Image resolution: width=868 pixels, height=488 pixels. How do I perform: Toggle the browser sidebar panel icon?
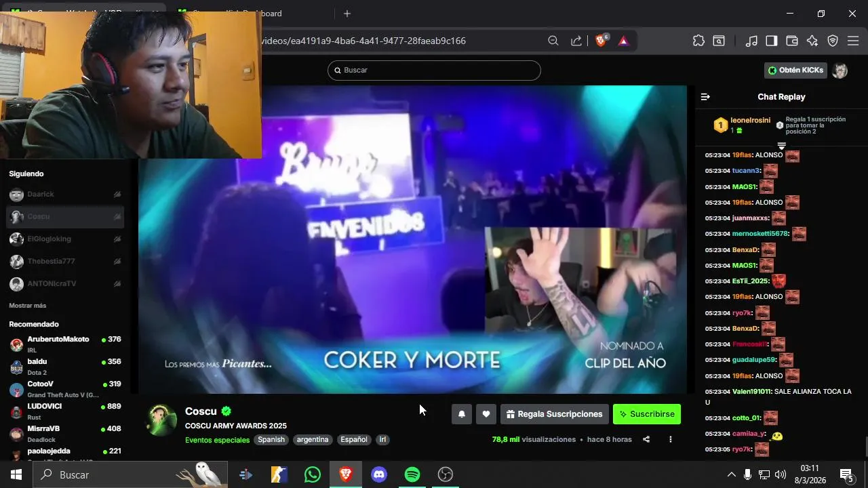coord(772,41)
